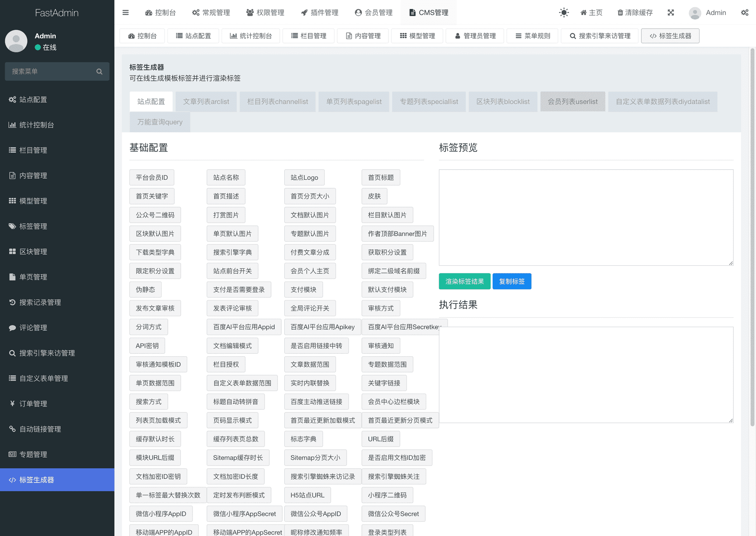Switch to the 文章列表arclist tab
Image resolution: width=756 pixels, height=536 pixels.
[206, 102]
